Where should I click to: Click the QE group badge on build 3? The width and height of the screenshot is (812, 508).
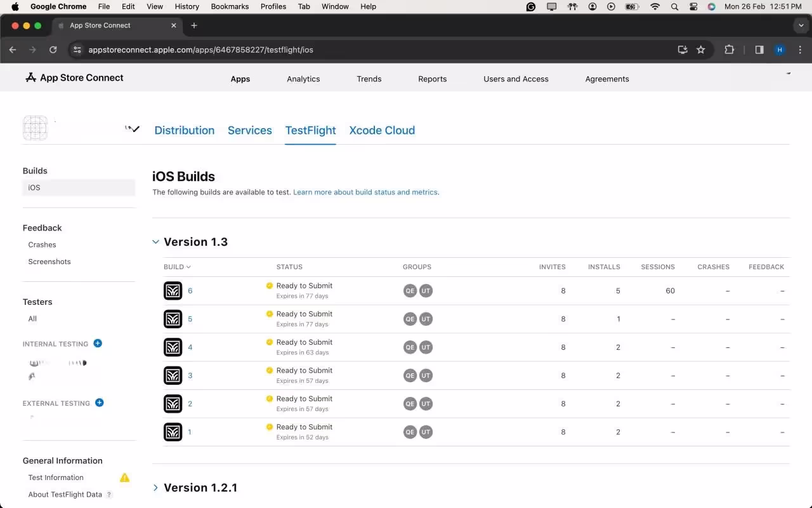point(410,375)
